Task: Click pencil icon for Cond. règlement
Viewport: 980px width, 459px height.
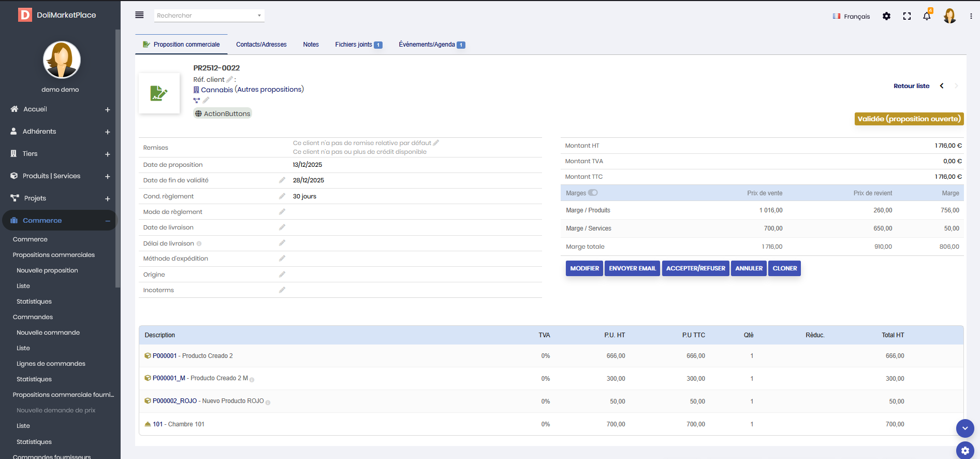Action: coord(282,196)
